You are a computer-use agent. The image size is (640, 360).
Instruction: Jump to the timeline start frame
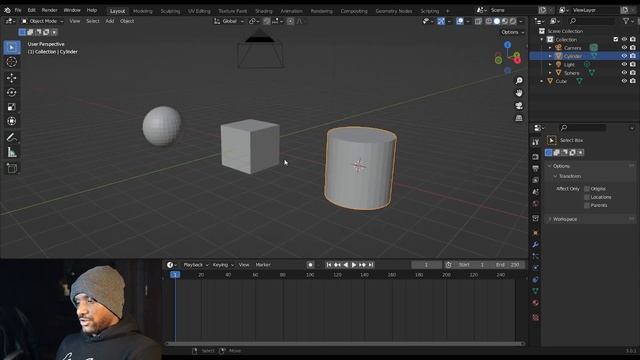coord(329,265)
